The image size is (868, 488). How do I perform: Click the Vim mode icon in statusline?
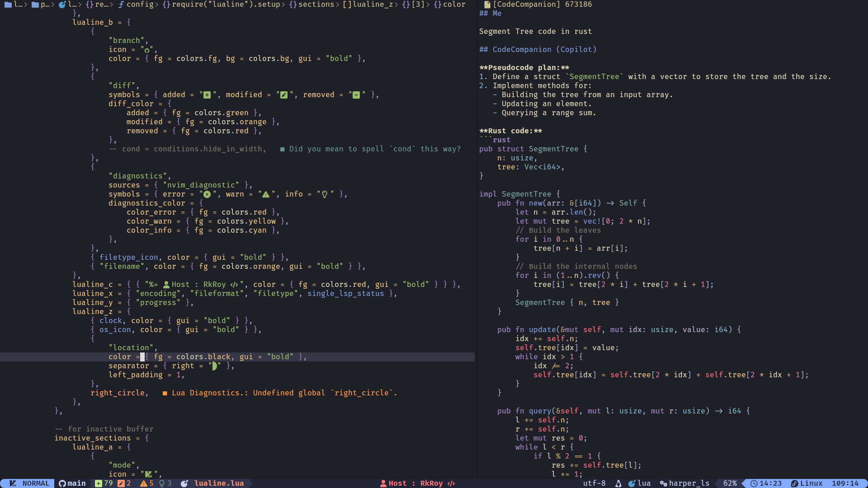click(x=13, y=483)
